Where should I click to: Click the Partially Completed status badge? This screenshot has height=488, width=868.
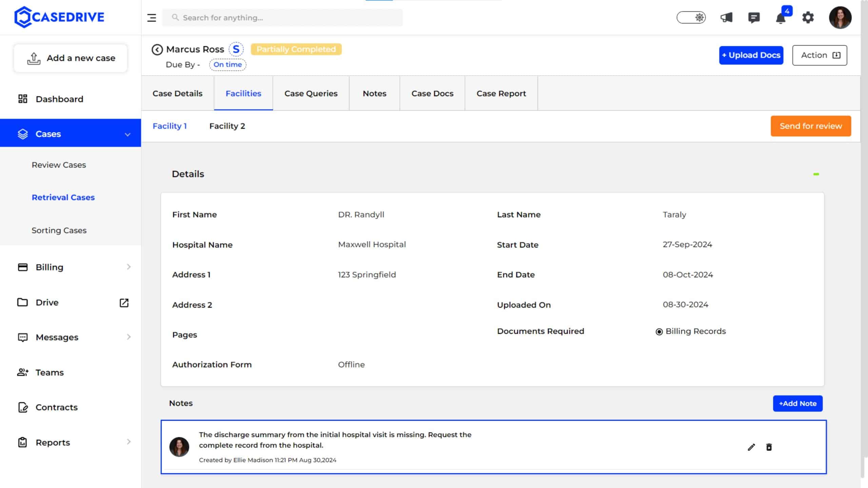coord(296,49)
